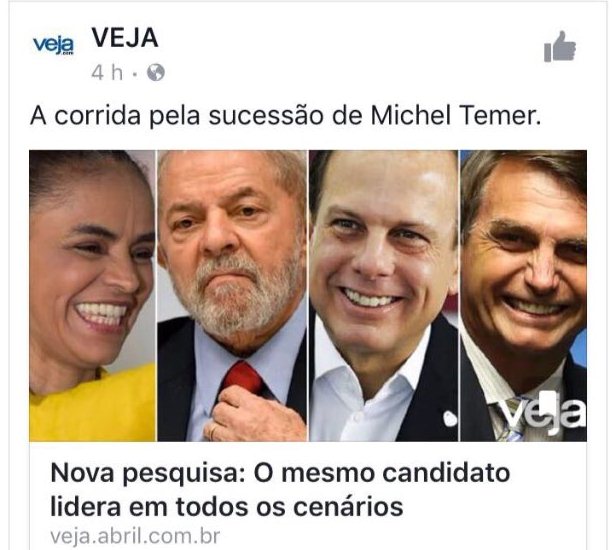
Task: Click the wedding ring on hand holding tie
Action: [x=211, y=431]
